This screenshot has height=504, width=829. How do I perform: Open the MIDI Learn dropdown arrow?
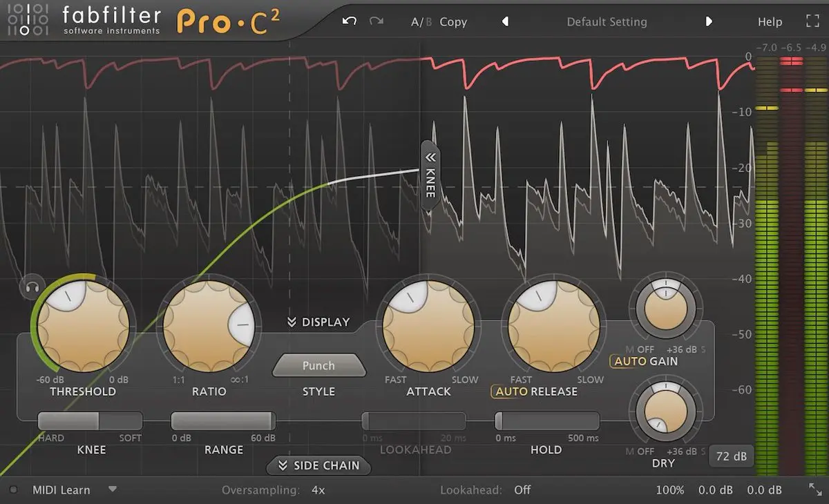pyautogui.click(x=113, y=490)
